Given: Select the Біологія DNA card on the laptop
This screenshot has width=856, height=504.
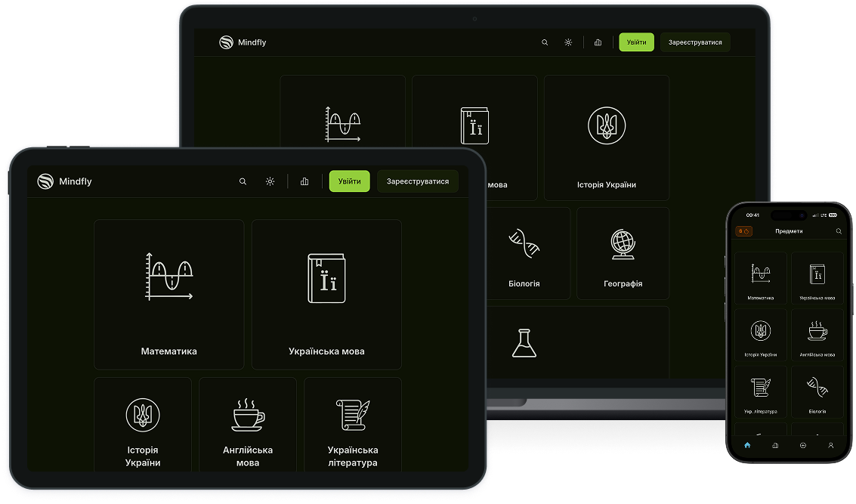Looking at the screenshot, I should click(x=529, y=254).
